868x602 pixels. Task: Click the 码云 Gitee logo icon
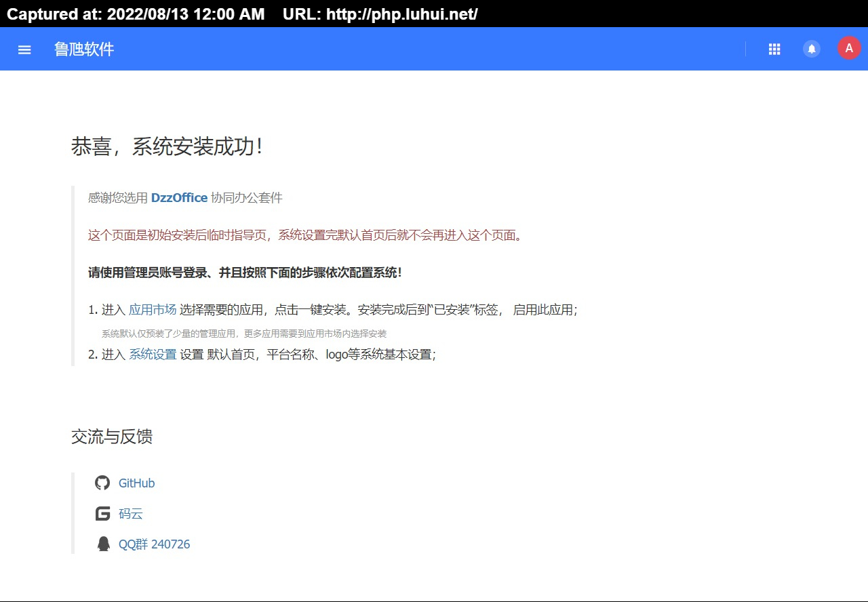pyautogui.click(x=102, y=513)
